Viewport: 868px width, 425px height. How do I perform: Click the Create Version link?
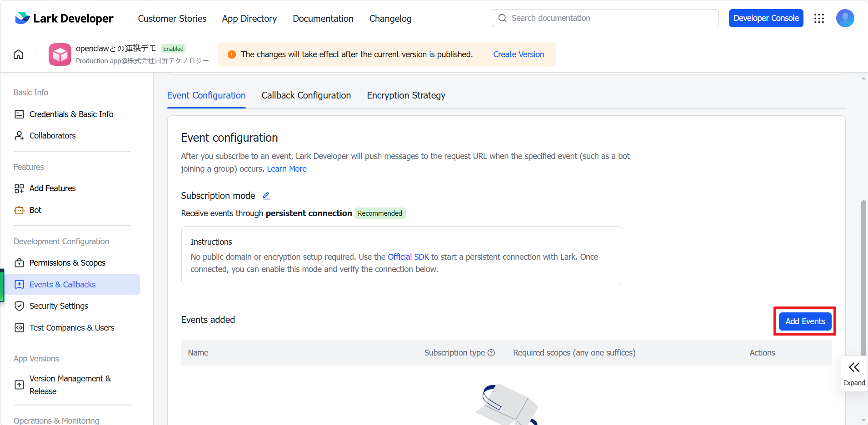pyautogui.click(x=519, y=54)
